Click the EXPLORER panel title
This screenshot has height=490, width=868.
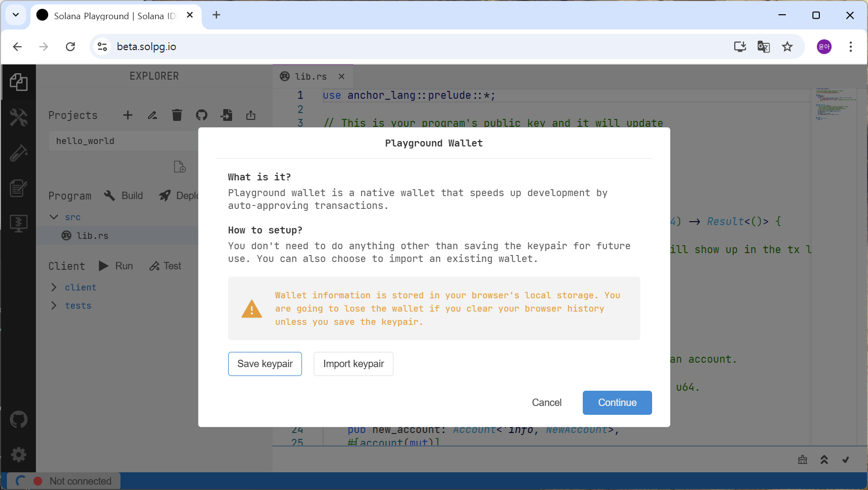(154, 76)
